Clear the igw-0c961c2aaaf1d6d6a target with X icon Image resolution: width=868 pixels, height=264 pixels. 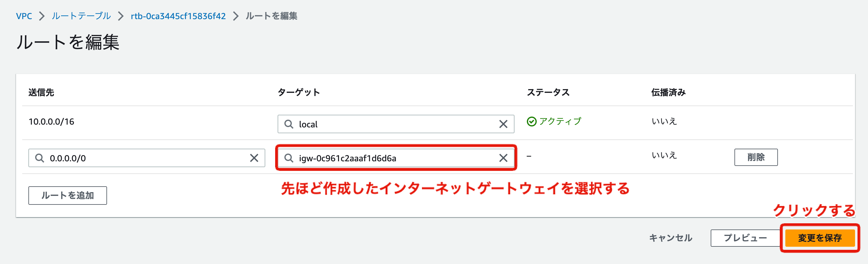(x=503, y=158)
